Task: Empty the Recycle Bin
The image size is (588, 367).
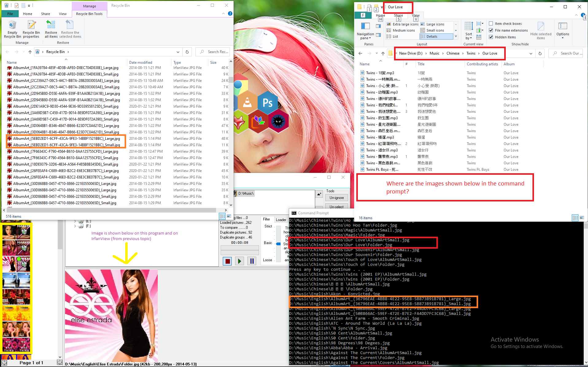Action: 12,29
